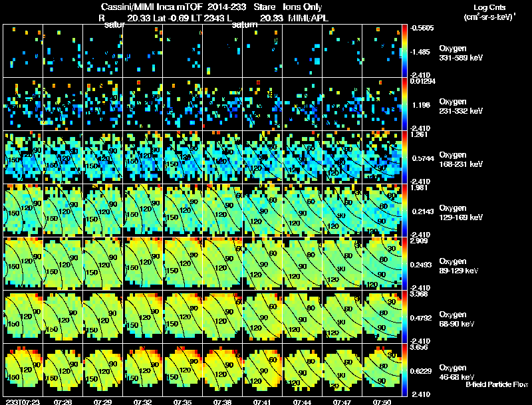Click the 233T07:23 time label
The height and width of the screenshot is (405, 532).
point(23,402)
